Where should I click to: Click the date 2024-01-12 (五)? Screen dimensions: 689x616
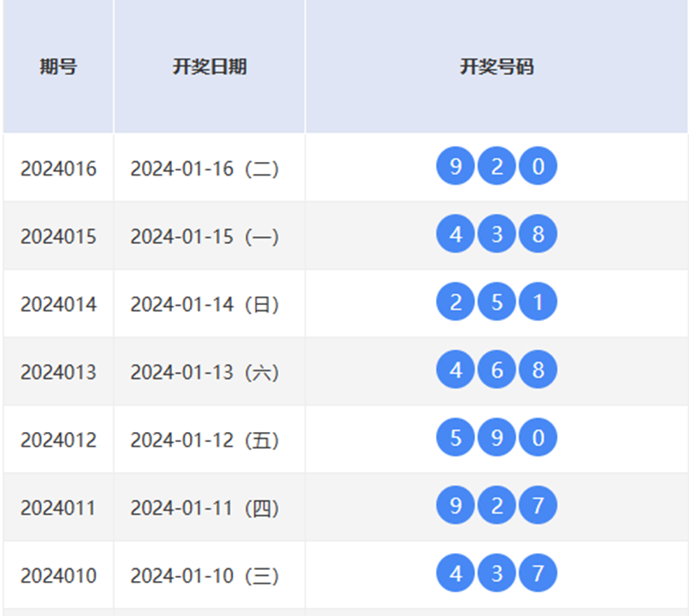[x=204, y=440]
